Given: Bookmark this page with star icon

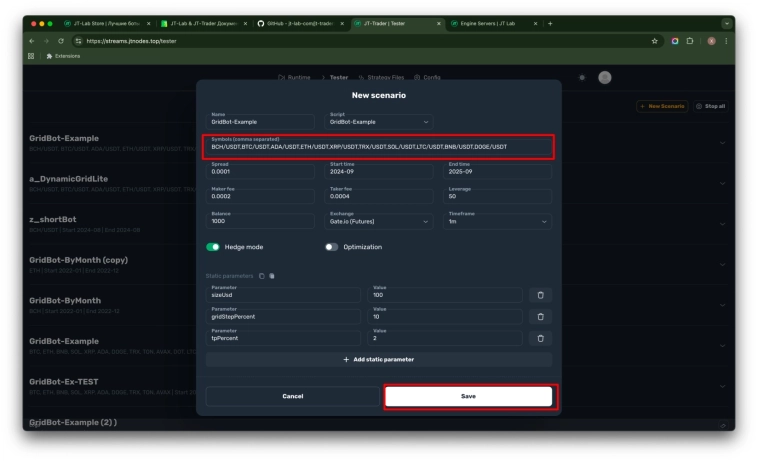Looking at the screenshot, I should (x=655, y=41).
